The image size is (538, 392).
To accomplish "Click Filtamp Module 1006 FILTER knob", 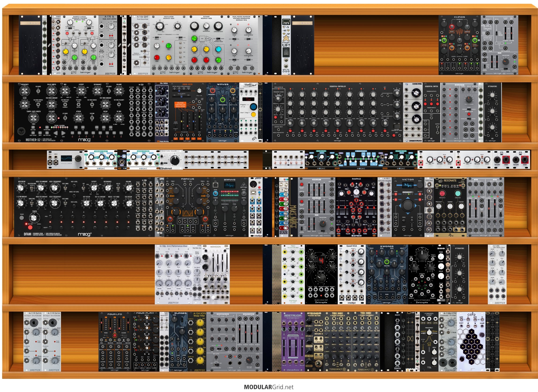I will 194,26.
